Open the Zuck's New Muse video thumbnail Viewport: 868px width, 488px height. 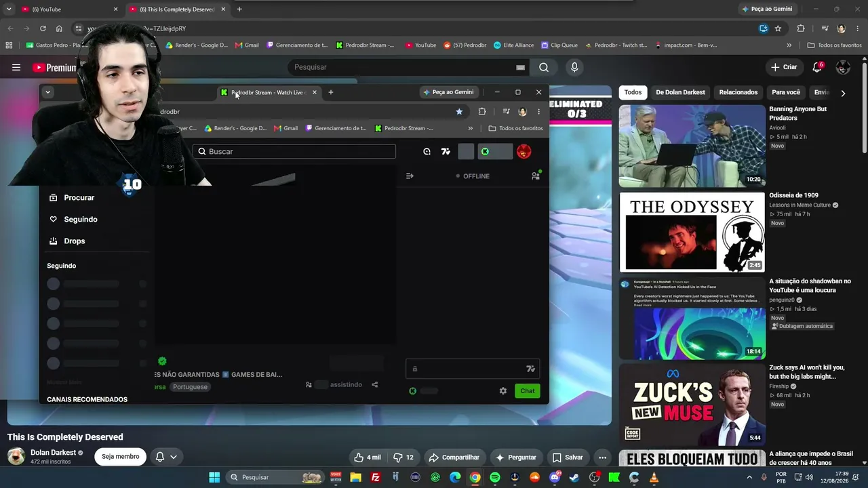(x=692, y=405)
